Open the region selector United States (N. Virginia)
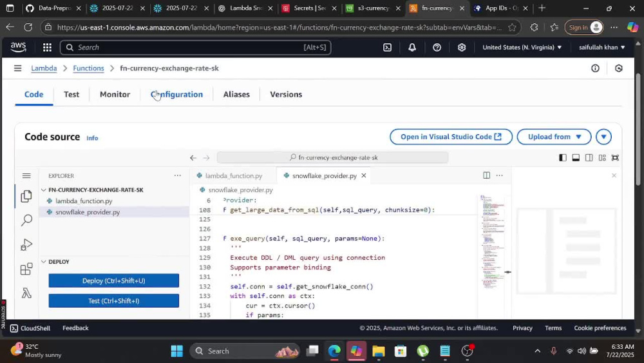Screen dimensions: 644x363 pyautogui.click(x=522, y=47)
